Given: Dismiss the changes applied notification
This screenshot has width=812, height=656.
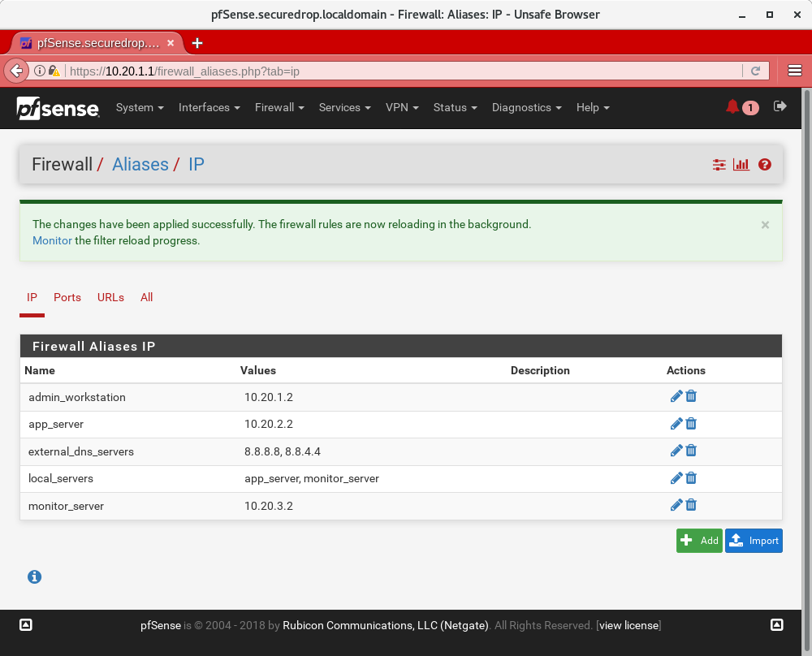Looking at the screenshot, I should point(765,225).
